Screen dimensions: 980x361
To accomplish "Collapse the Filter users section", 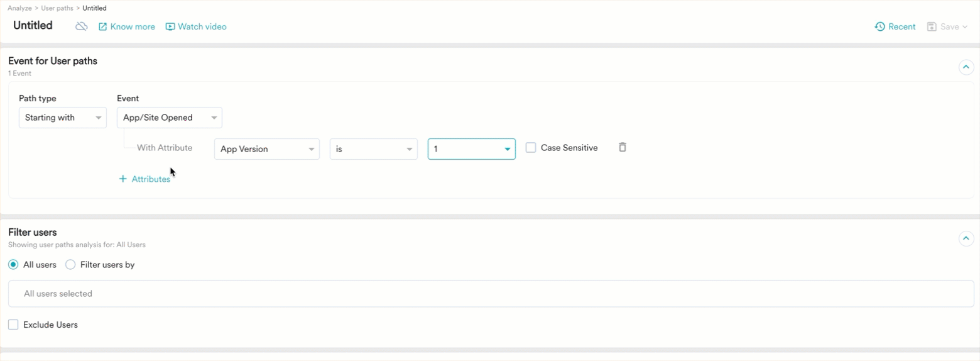I will click(x=966, y=238).
